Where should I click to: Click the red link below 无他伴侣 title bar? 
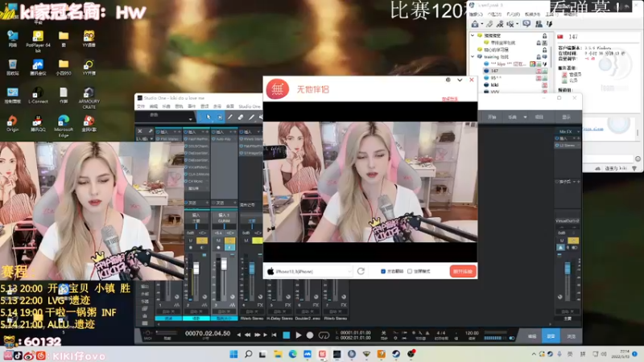pos(450,99)
